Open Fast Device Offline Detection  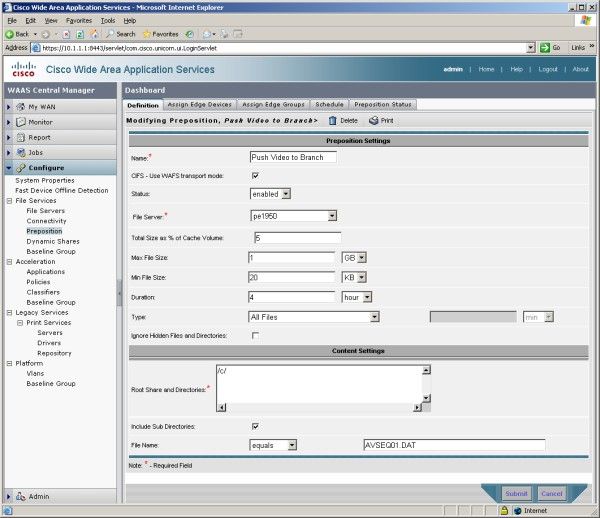pyautogui.click(x=62, y=191)
